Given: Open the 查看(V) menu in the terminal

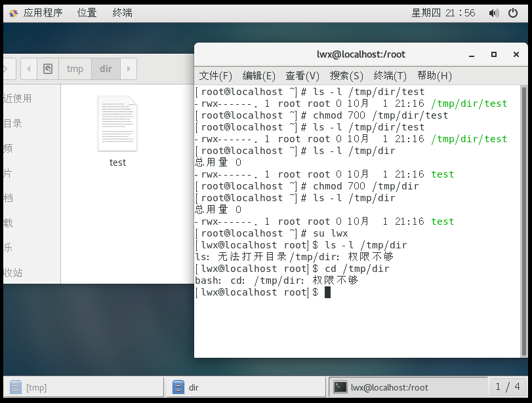Looking at the screenshot, I should tap(302, 76).
